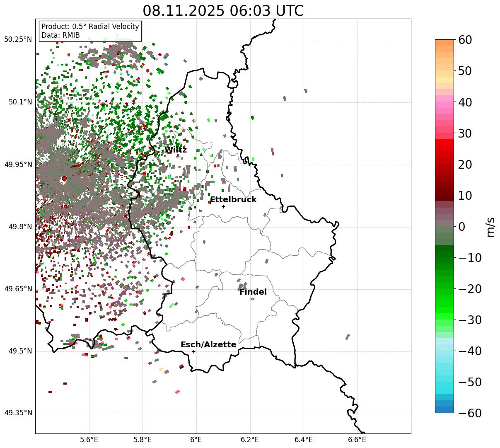Click the colorbar value −10

pyautogui.click(x=470, y=258)
